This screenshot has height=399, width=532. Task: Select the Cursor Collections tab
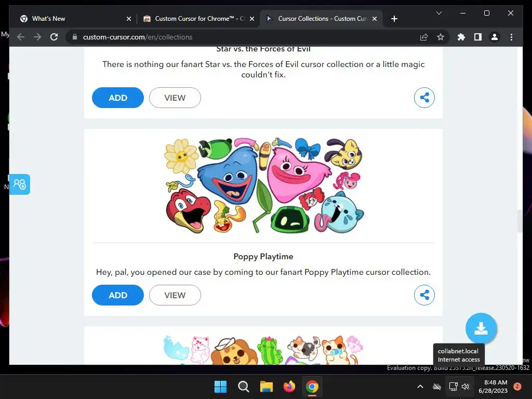click(x=321, y=19)
